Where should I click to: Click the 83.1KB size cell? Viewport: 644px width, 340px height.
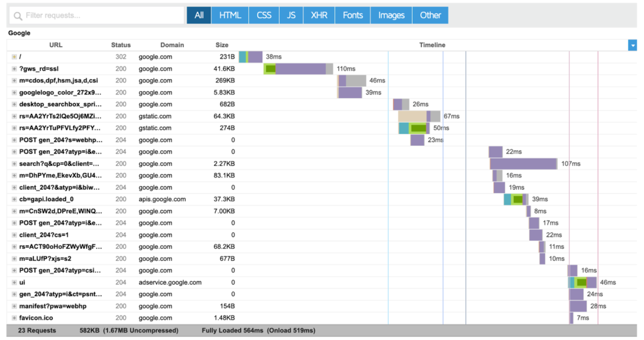(x=225, y=175)
